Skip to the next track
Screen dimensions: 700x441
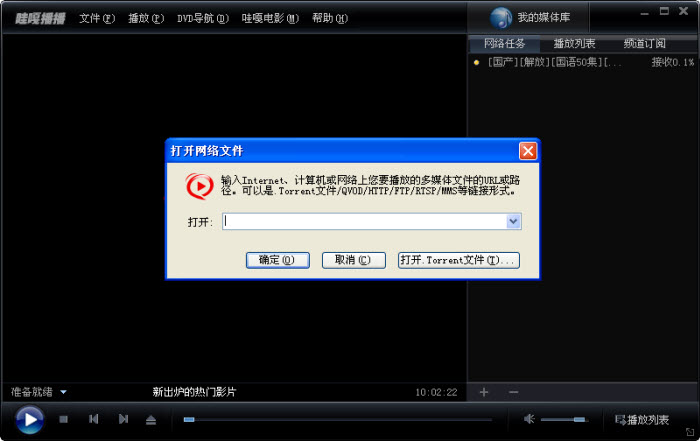tap(123, 419)
